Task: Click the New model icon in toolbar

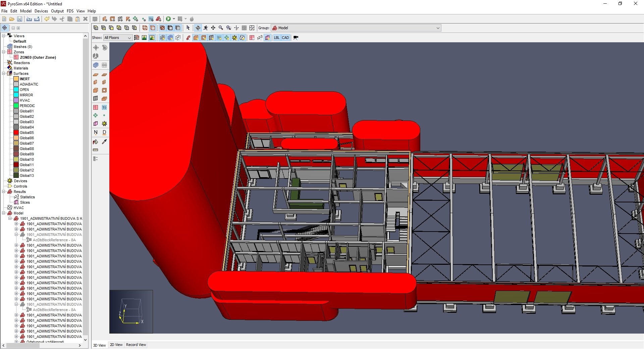Action: pyautogui.click(x=4, y=19)
